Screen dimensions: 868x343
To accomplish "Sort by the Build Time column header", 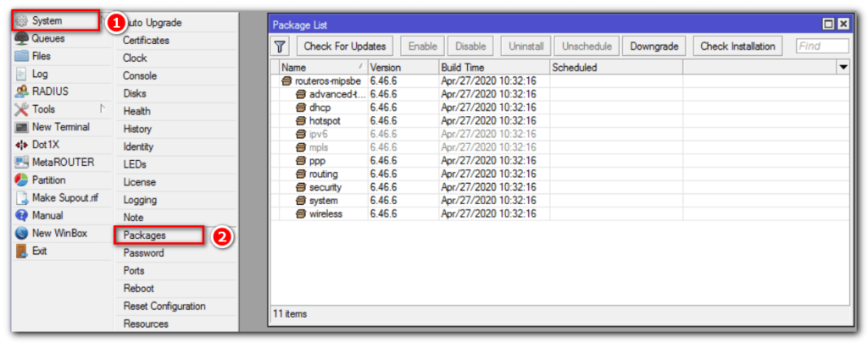I will 494,68.
